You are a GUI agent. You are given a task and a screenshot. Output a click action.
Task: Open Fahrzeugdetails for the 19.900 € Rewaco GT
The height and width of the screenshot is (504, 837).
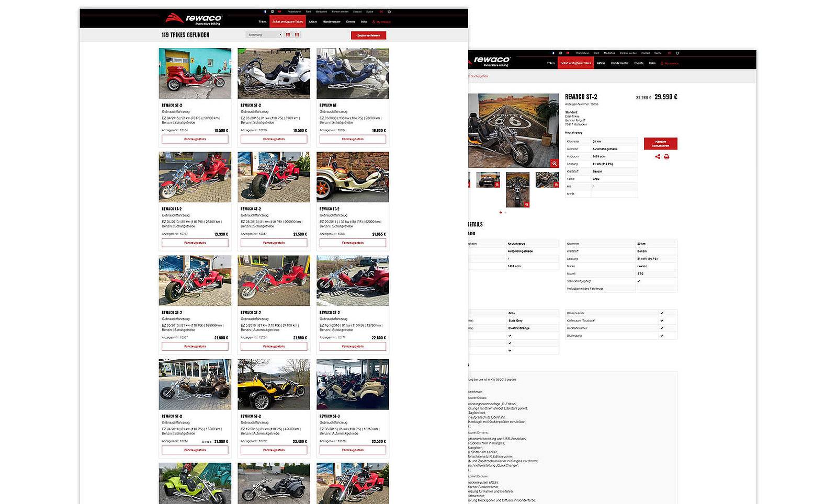[x=353, y=139]
